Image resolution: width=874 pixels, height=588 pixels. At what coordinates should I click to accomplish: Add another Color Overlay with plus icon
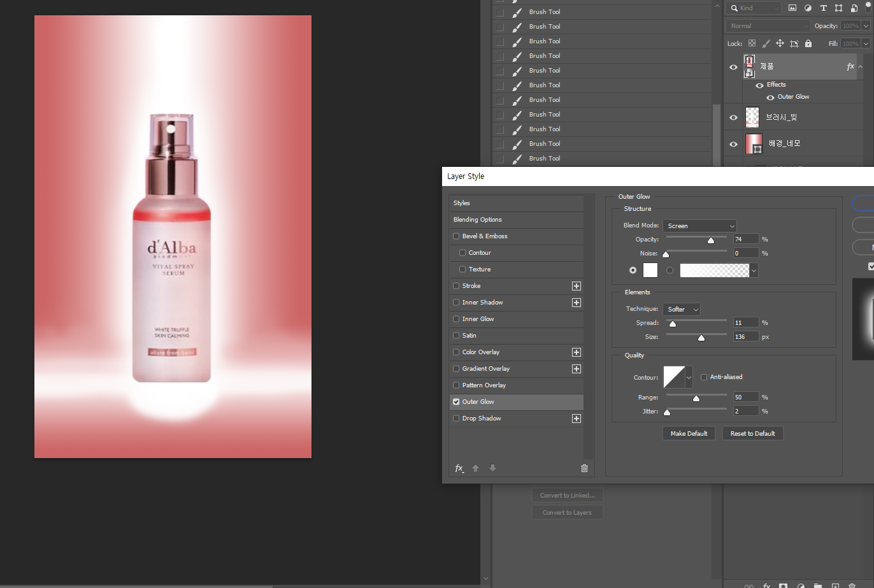[x=577, y=352]
